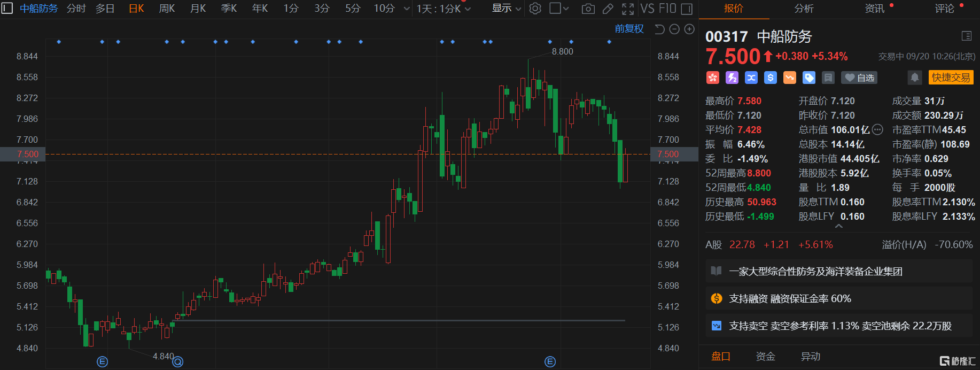Open the quote panel layout icon
The image size is (980, 370).
[x=967, y=36]
